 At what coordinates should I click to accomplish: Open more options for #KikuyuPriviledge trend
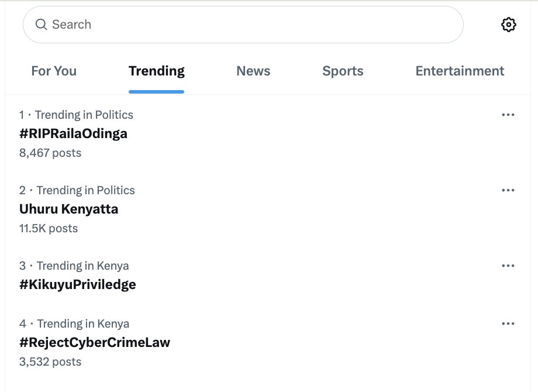508,266
